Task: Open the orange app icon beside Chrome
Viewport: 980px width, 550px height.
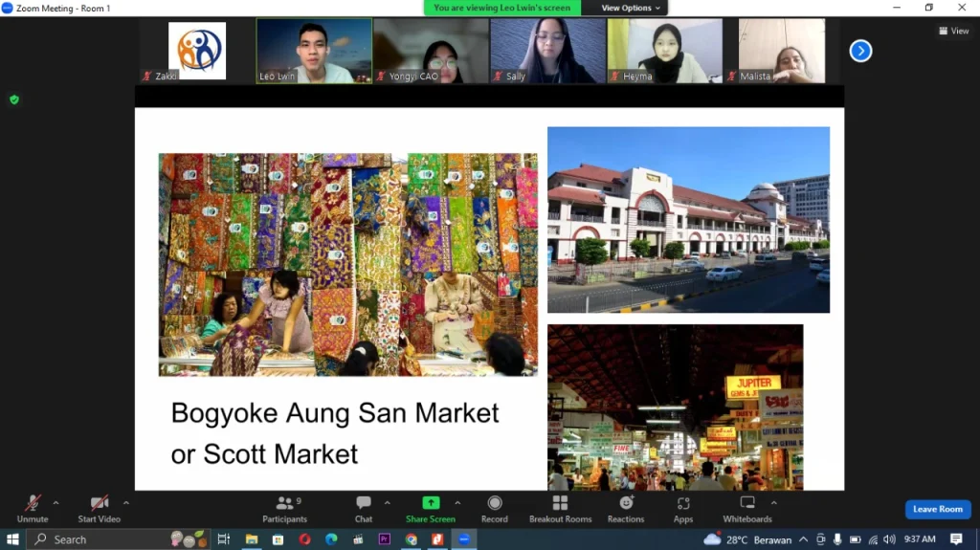Action: tap(436, 539)
